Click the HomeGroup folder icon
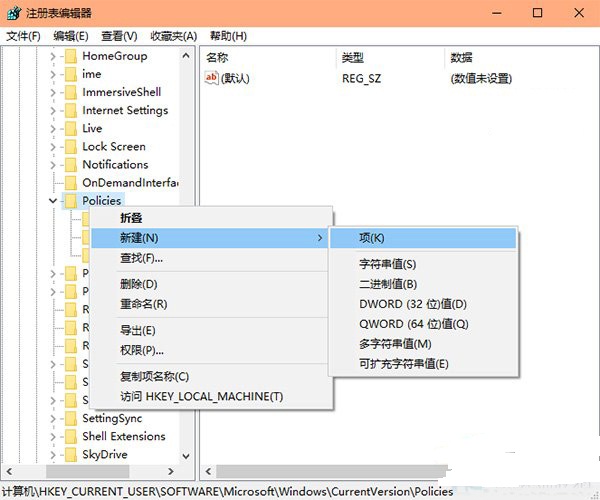Image resolution: width=600 pixels, height=500 pixels. pyautogui.click(x=70, y=57)
